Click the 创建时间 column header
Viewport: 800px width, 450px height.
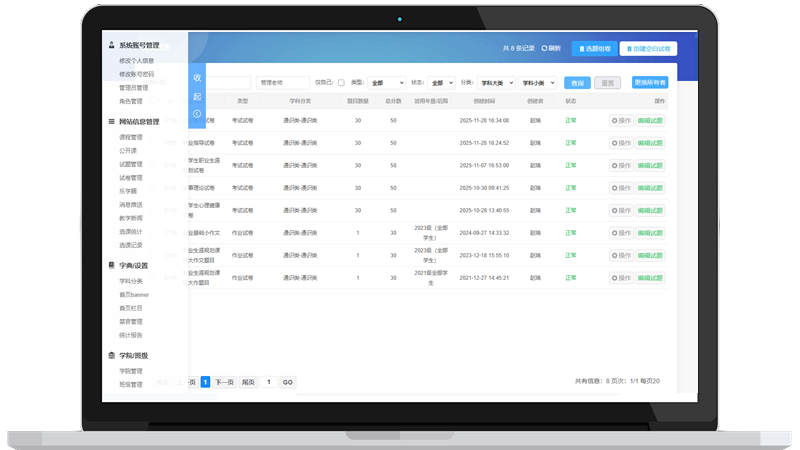coord(484,101)
